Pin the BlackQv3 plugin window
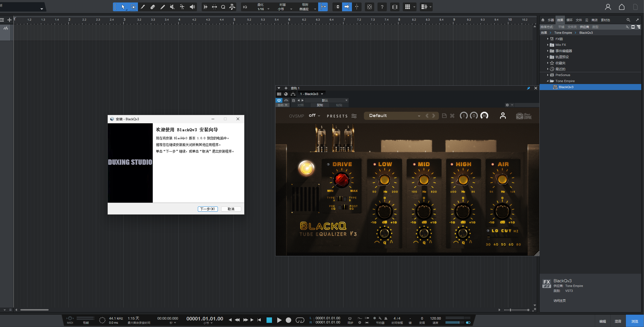The image size is (644, 327). (x=528, y=88)
